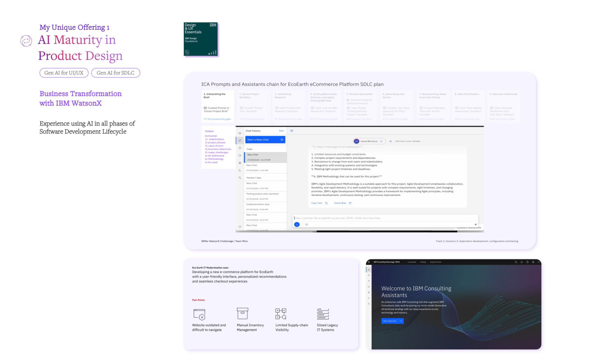The image size is (589, 364).
Task: Toggle dark mode moon in chat history screen sidebar
Action: (240, 170)
